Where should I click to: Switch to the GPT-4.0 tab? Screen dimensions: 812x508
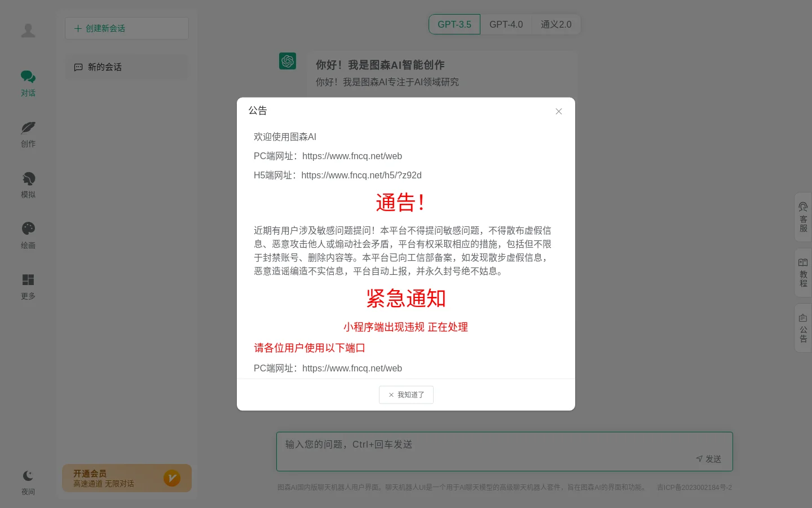(x=506, y=24)
